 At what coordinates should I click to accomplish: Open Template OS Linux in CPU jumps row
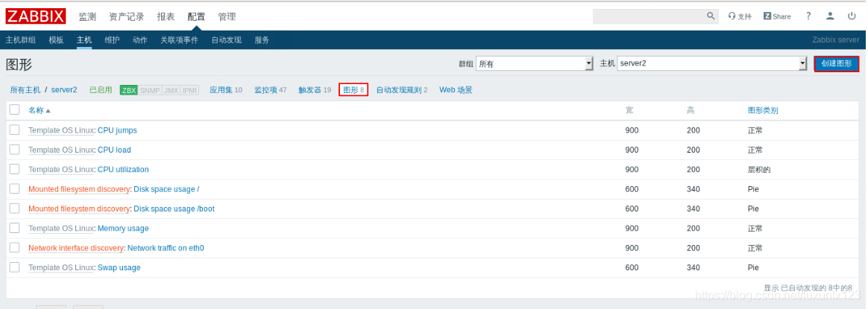pos(61,130)
